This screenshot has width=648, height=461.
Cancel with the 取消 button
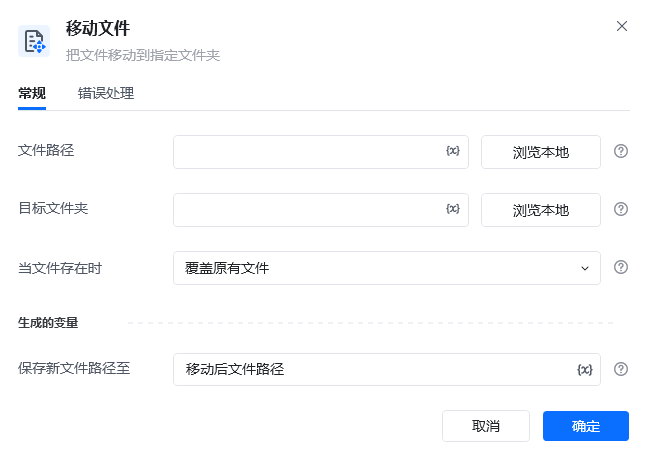(486, 426)
